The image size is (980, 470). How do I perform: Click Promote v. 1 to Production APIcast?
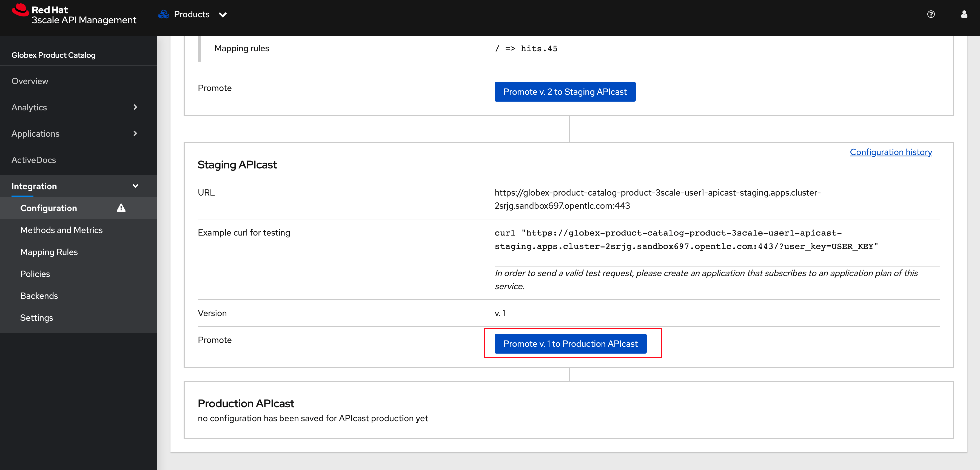pyautogui.click(x=570, y=344)
